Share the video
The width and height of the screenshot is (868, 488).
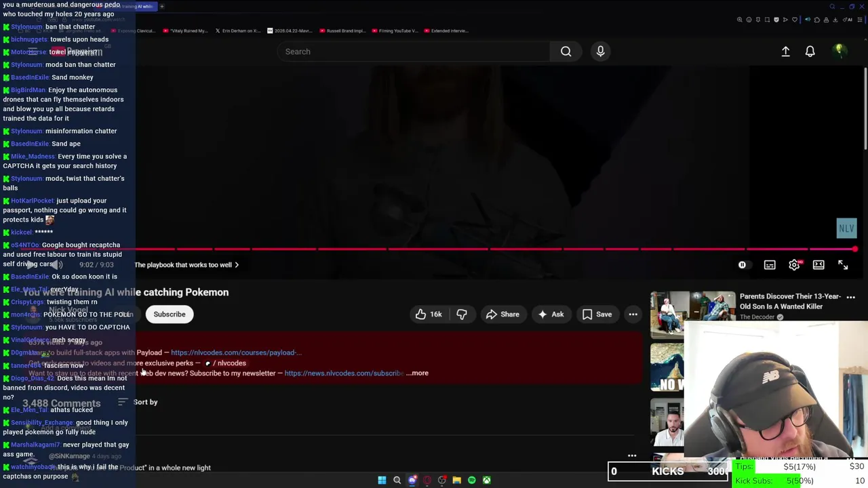[x=502, y=314]
